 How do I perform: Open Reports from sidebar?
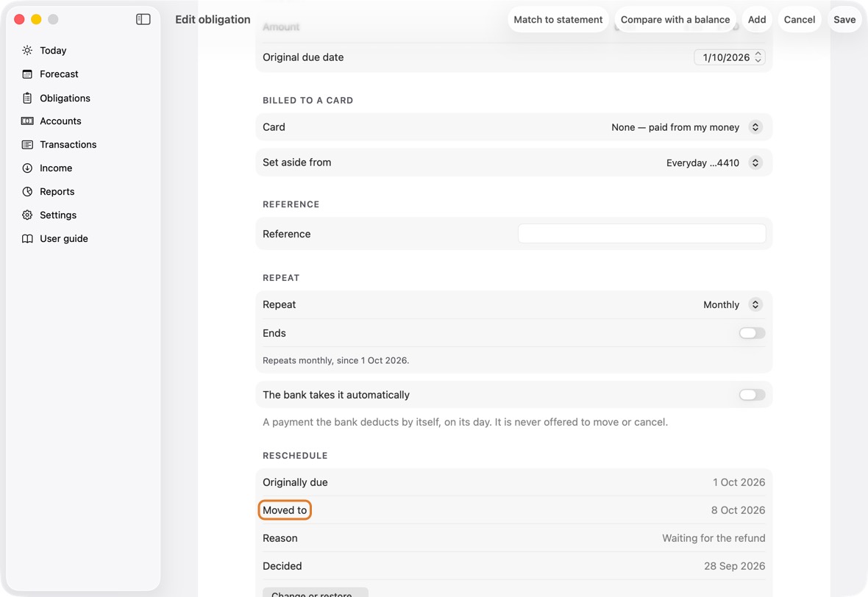point(57,191)
